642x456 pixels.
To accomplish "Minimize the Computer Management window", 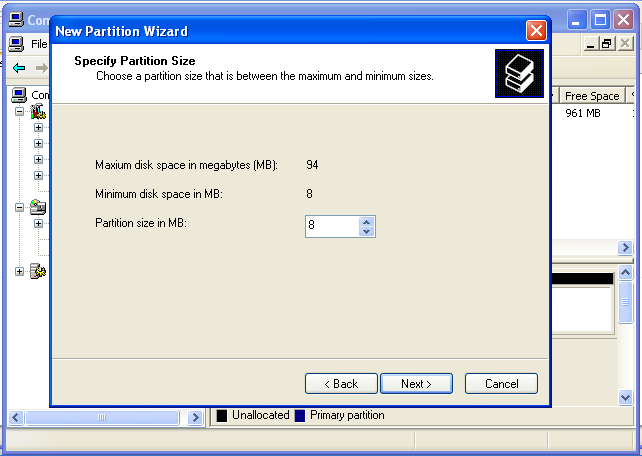I will pyautogui.click(x=576, y=19).
